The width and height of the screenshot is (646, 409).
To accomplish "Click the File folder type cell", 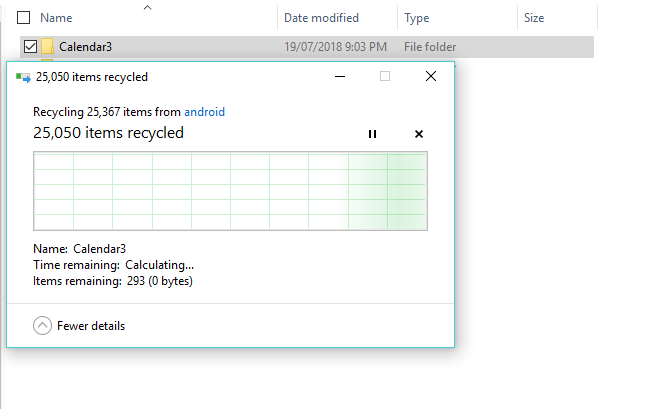I will coord(430,47).
